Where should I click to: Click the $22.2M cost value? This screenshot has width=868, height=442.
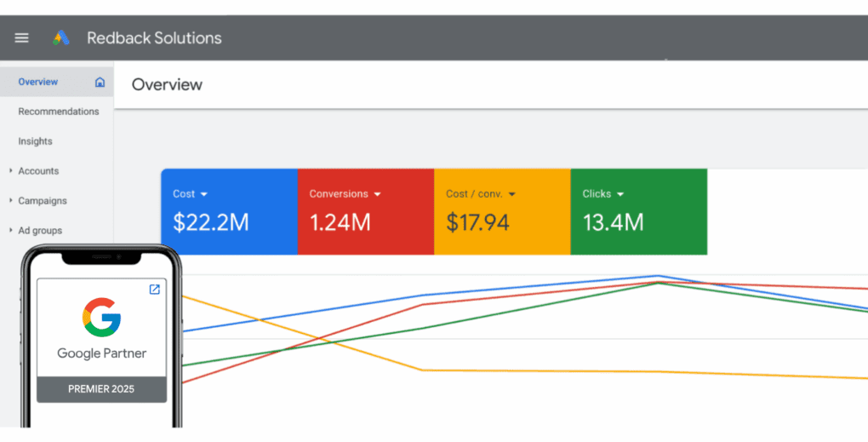click(211, 222)
